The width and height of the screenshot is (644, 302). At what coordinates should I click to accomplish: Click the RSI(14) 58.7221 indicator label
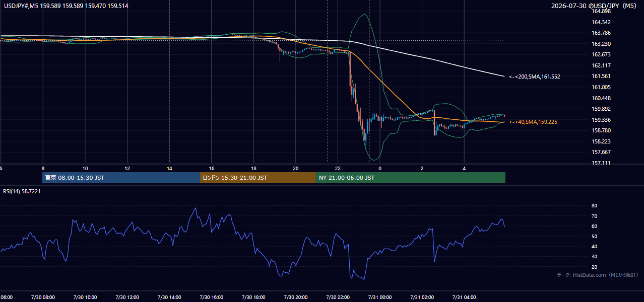22,191
